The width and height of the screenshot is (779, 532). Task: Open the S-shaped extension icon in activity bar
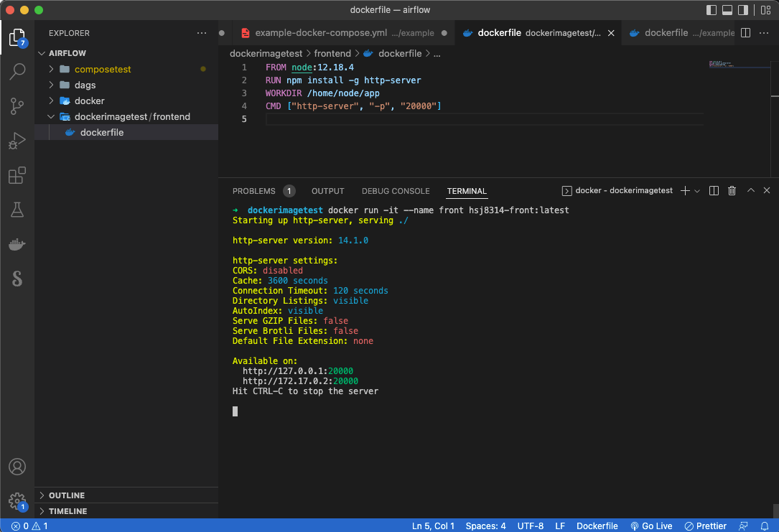(x=17, y=279)
